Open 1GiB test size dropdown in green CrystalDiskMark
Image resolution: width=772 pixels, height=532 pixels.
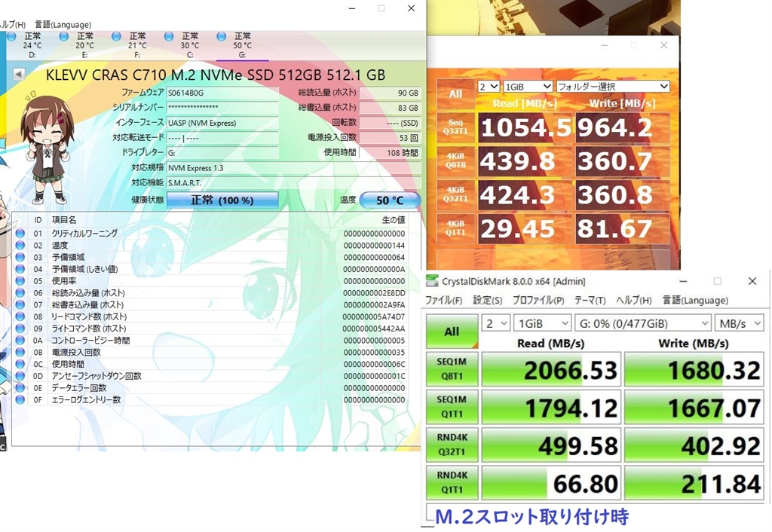click(x=542, y=323)
